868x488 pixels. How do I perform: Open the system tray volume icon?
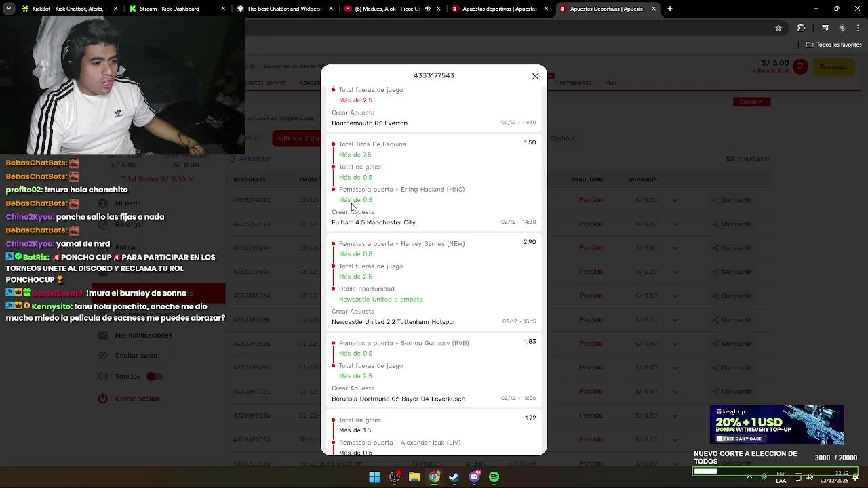tap(809, 477)
